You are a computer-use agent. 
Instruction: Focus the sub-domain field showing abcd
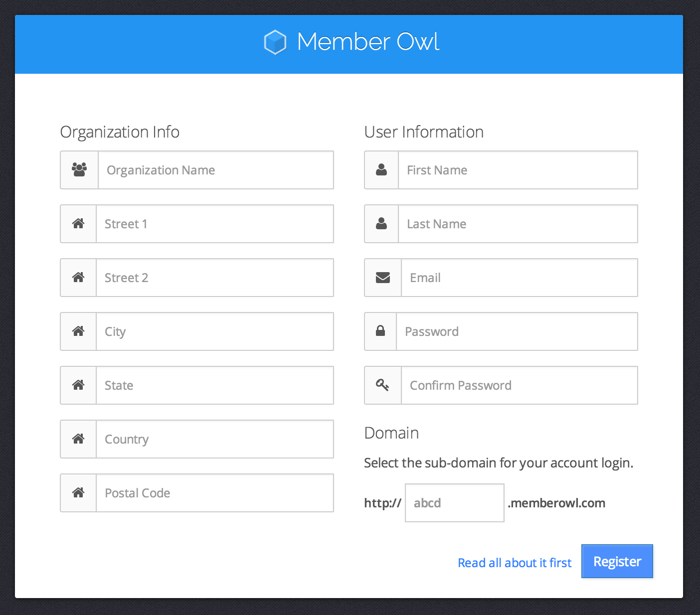click(x=455, y=503)
